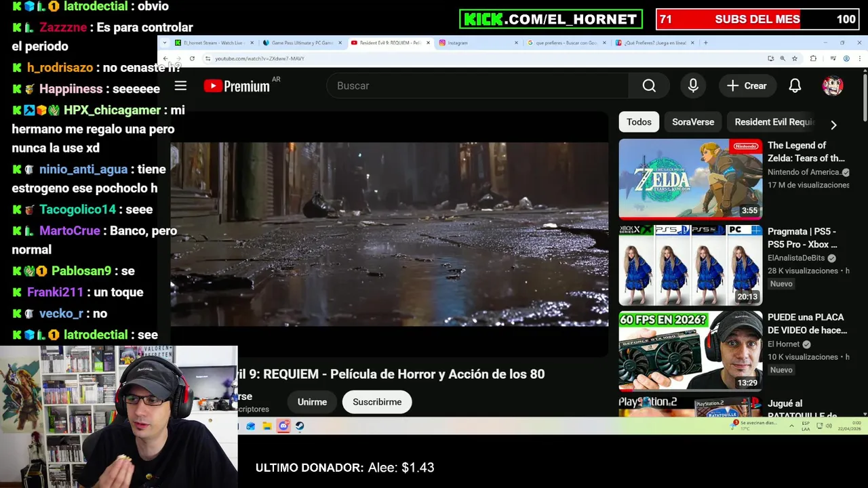This screenshot has height=488, width=868.
Task: Open the Chrome profile icon
Action: [x=846, y=59]
